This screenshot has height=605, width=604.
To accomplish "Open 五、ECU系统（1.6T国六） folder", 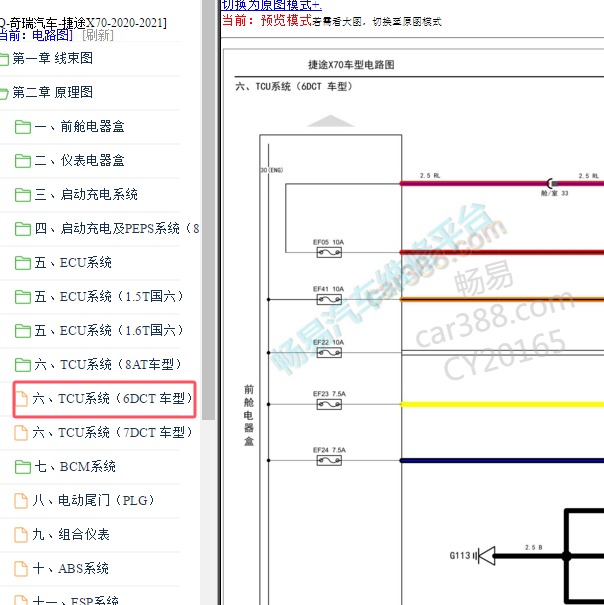I will pyautogui.click(x=109, y=331).
